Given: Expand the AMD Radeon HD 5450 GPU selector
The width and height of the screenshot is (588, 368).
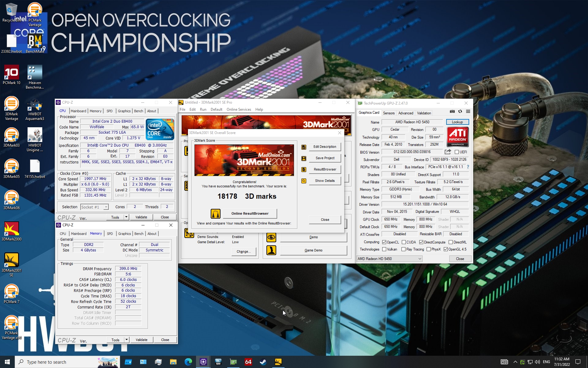Looking at the screenshot, I should 389,259.
